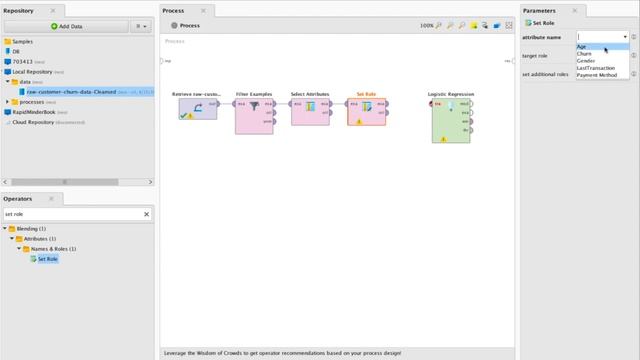The image size is (640, 360).
Task: Select the Select Attributes operator icon
Action: (x=310, y=107)
